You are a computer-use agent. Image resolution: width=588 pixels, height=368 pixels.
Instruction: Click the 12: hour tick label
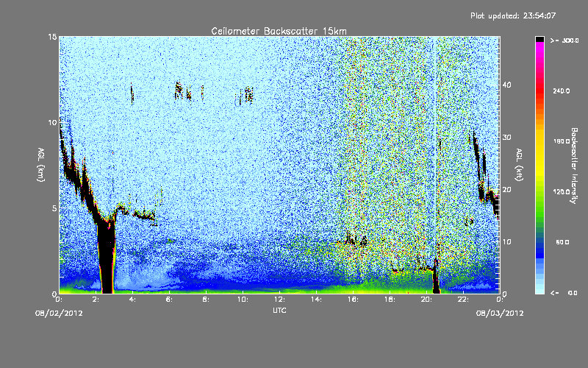click(279, 300)
